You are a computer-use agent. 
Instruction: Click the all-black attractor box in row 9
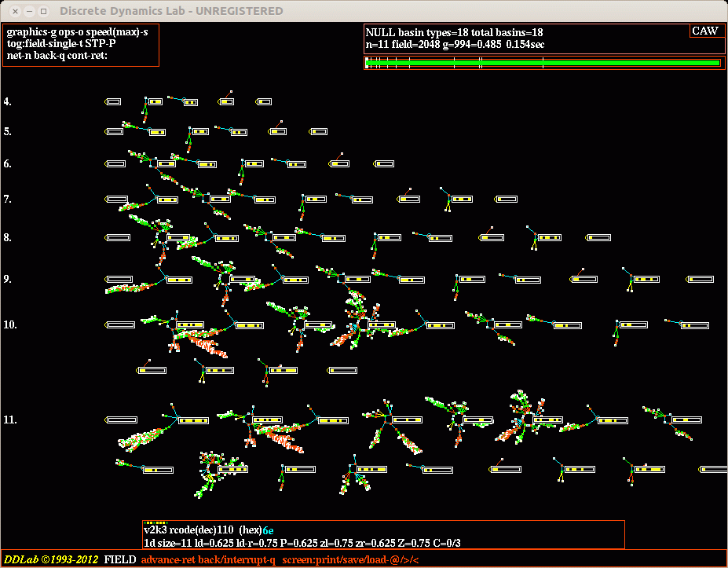(119, 280)
